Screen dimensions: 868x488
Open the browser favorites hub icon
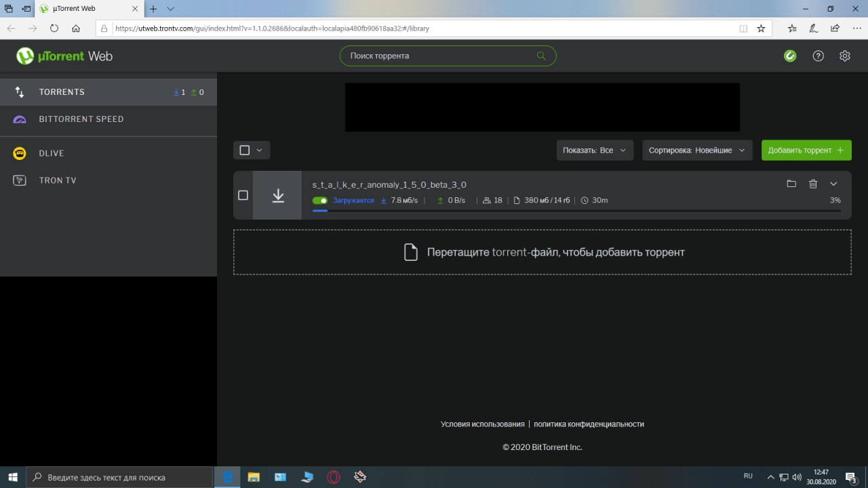tap(792, 28)
